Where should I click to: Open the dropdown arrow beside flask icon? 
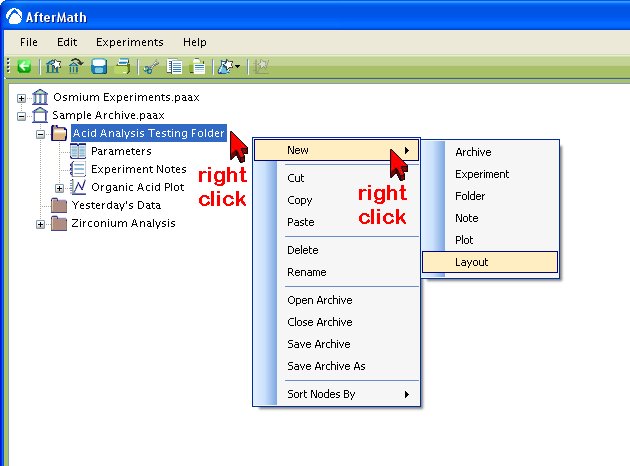click(237, 67)
